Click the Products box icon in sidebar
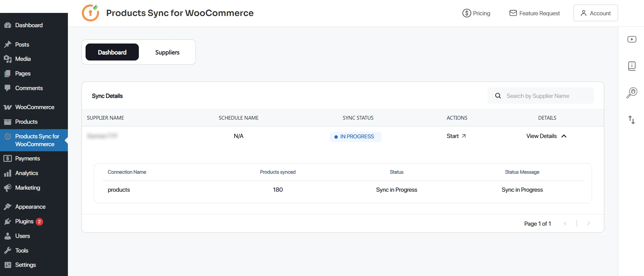The image size is (644, 276). (7, 122)
